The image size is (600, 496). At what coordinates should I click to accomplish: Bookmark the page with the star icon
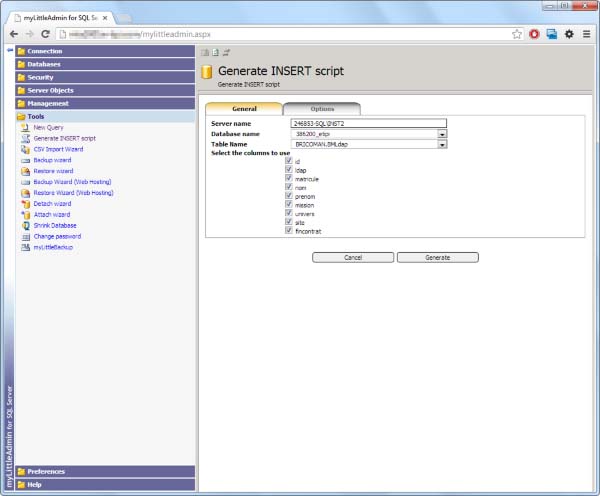(517, 34)
